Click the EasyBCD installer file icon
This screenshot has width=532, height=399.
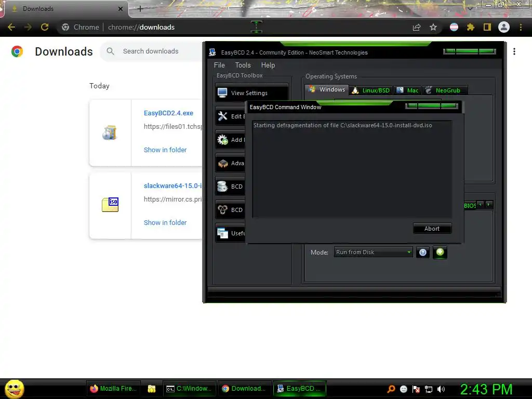(110, 132)
